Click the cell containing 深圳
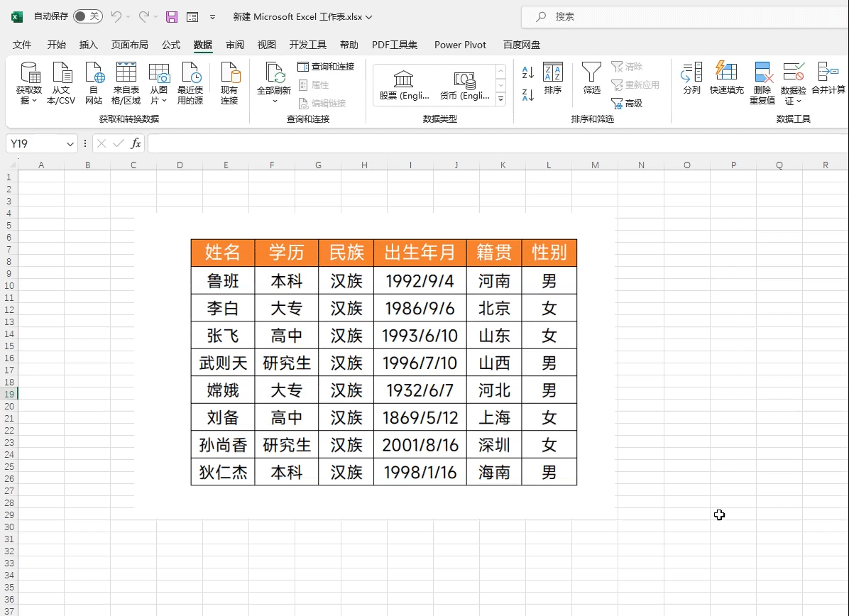This screenshot has height=616, width=849. (494, 445)
